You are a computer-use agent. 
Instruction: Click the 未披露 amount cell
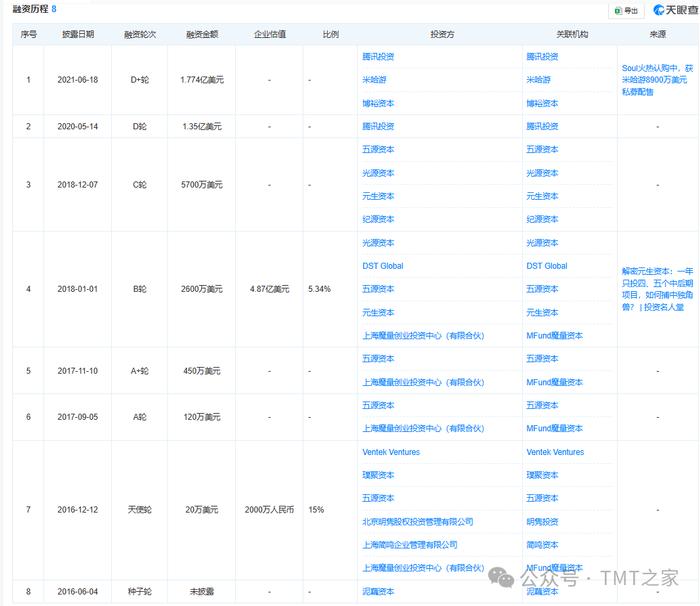pyautogui.click(x=202, y=591)
